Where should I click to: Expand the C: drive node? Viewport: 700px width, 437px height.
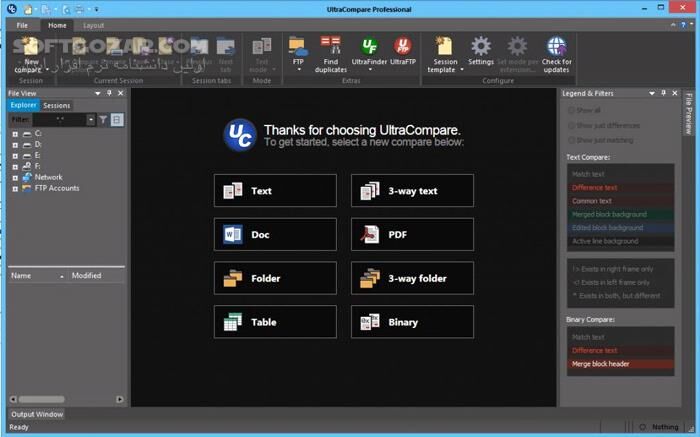tap(15, 134)
